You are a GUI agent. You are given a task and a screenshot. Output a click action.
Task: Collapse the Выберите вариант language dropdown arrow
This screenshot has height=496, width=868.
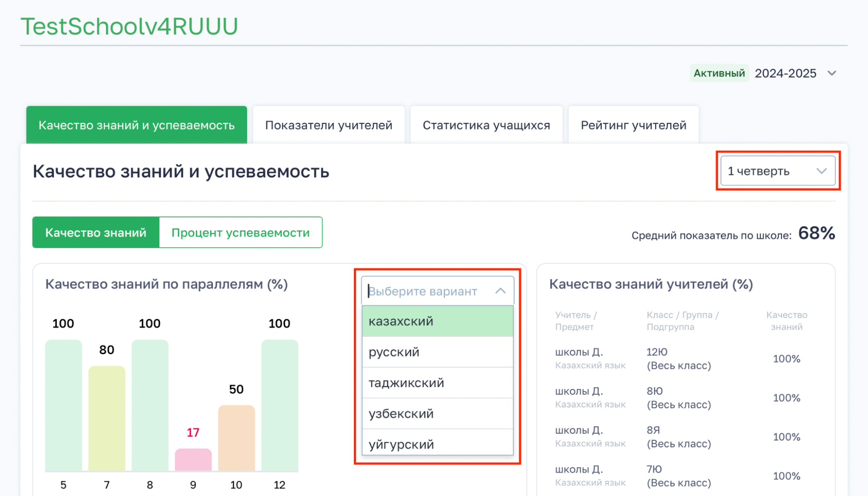coord(500,291)
